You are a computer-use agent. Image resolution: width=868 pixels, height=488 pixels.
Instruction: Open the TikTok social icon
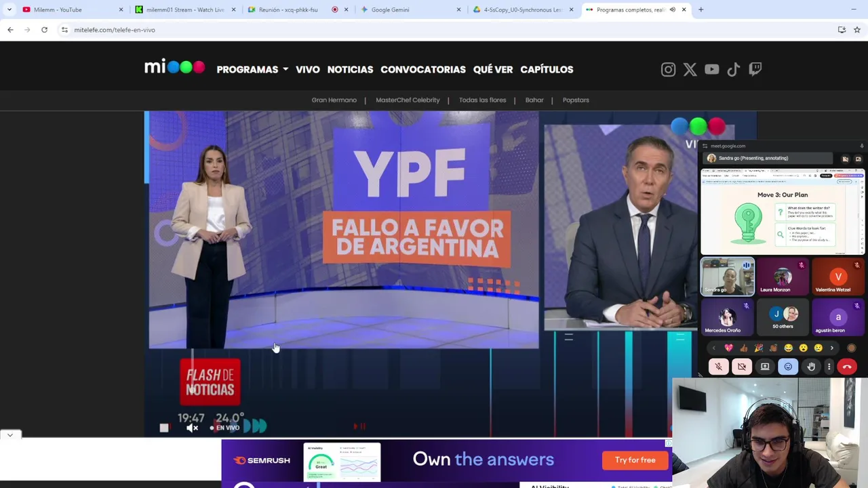pos(733,69)
